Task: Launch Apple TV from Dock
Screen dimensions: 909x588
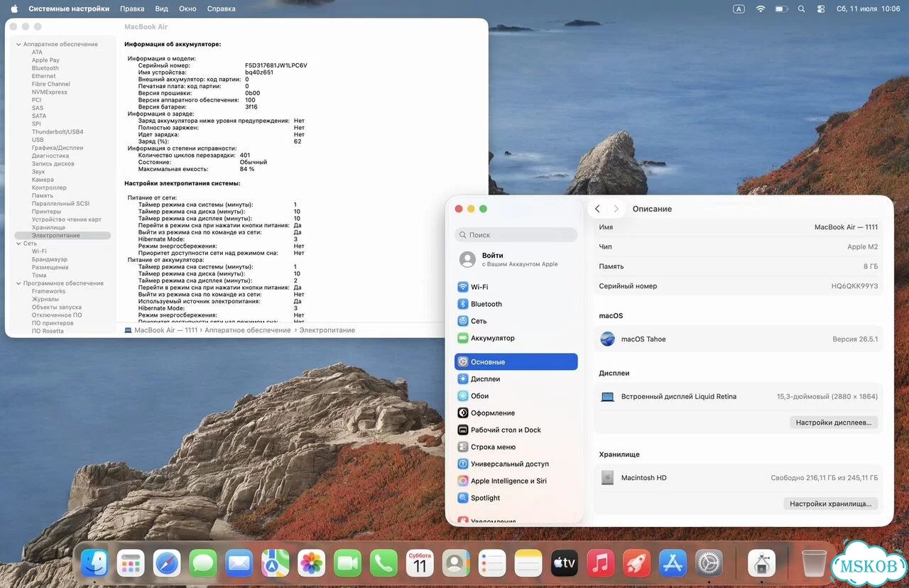Action: (x=565, y=564)
